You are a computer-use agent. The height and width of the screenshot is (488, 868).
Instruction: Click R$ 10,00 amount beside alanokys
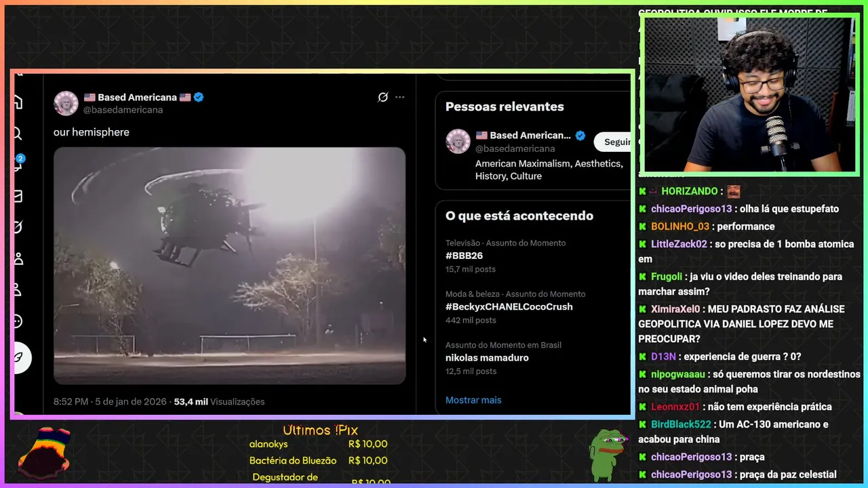coord(368,444)
